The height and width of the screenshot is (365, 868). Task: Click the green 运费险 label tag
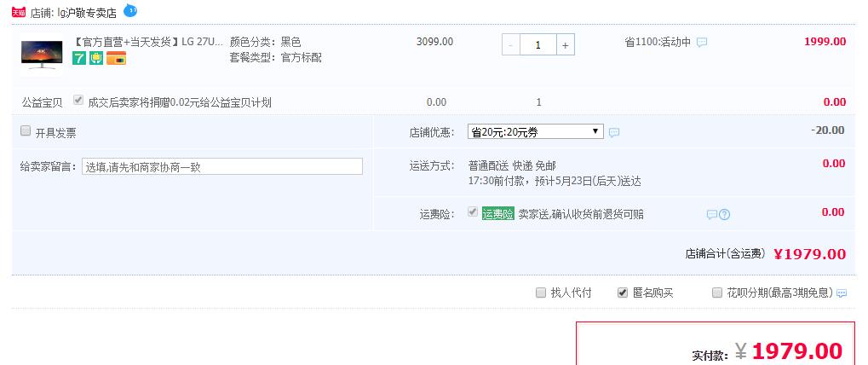tap(498, 214)
